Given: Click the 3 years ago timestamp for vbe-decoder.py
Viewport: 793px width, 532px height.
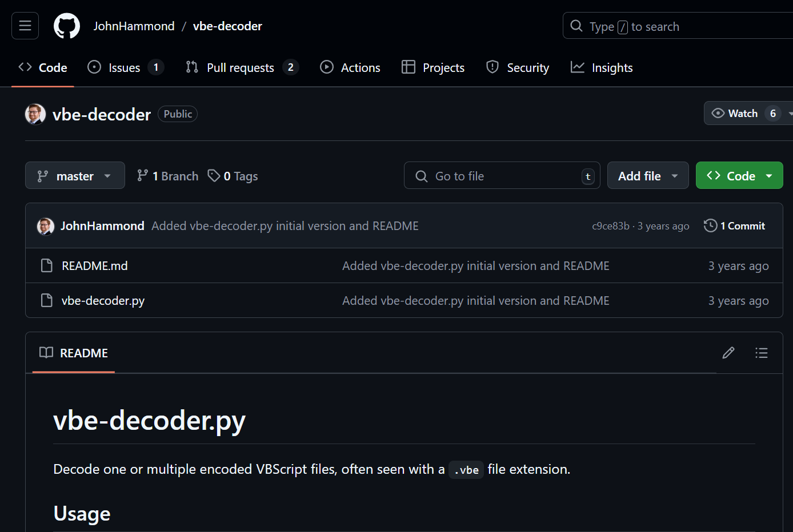Looking at the screenshot, I should tap(739, 301).
